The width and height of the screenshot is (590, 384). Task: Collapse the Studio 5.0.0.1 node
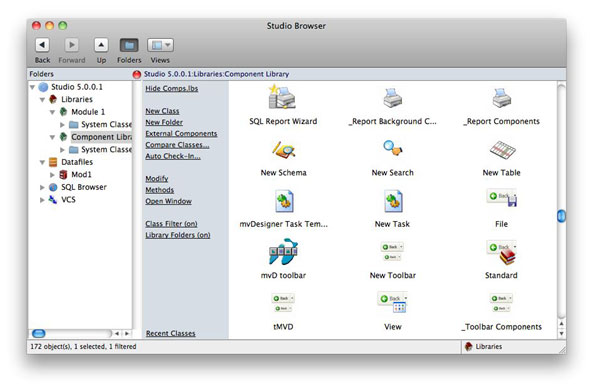(32, 87)
